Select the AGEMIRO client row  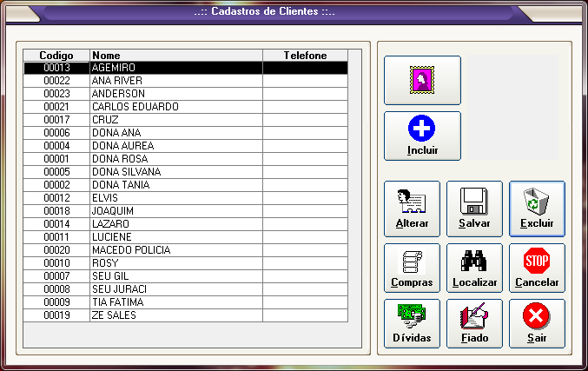click(186, 68)
